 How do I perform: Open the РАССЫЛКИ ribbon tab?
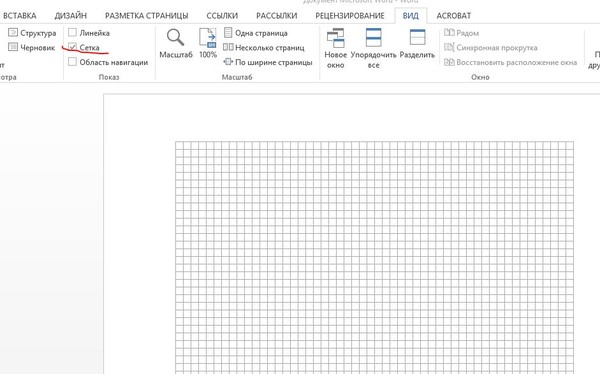[x=277, y=16]
